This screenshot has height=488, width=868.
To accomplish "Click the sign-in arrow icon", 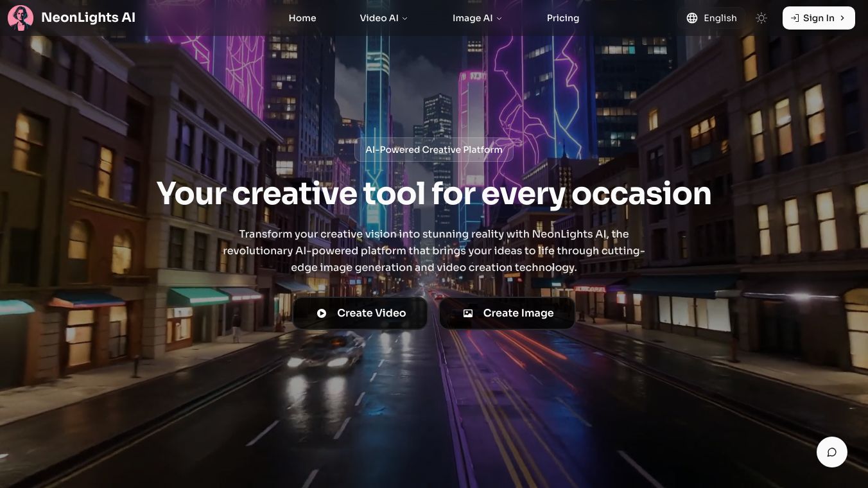I will pyautogui.click(x=795, y=18).
